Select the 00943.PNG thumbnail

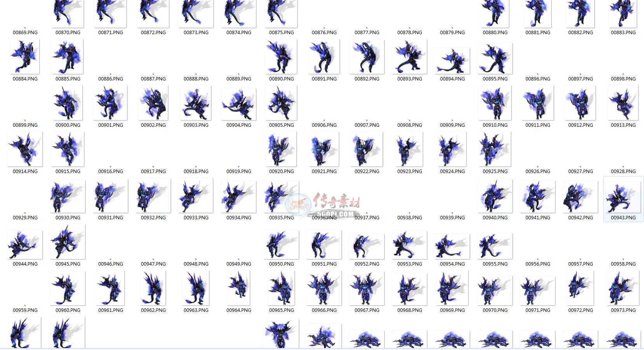point(623,196)
